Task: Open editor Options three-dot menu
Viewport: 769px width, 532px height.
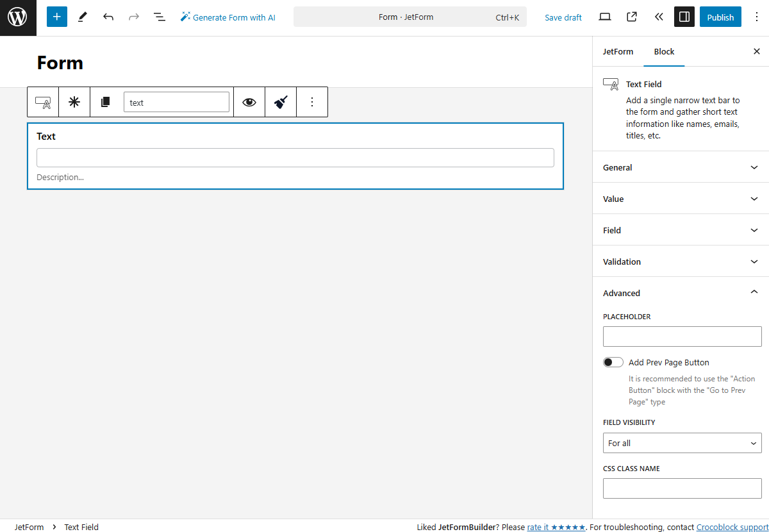Action: click(x=757, y=17)
